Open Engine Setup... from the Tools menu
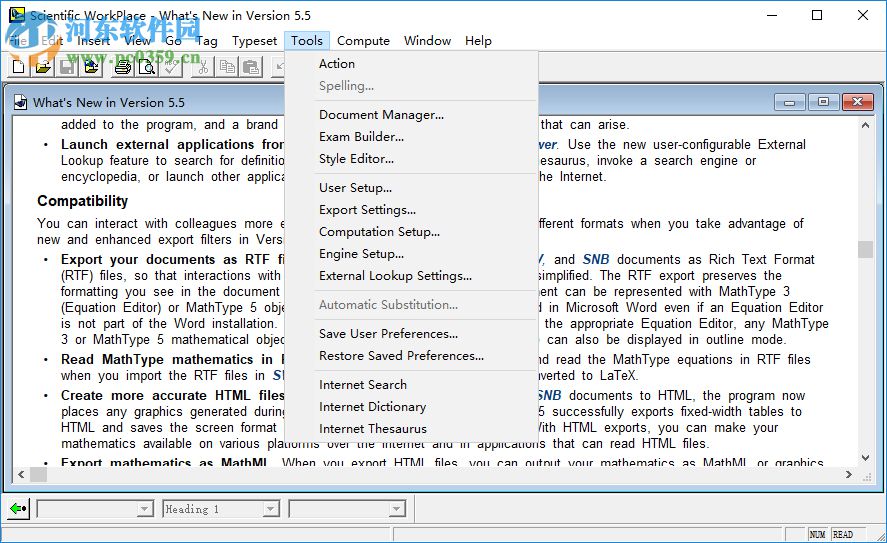This screenshot has height=543, width=887. click(x=411, y=254)
